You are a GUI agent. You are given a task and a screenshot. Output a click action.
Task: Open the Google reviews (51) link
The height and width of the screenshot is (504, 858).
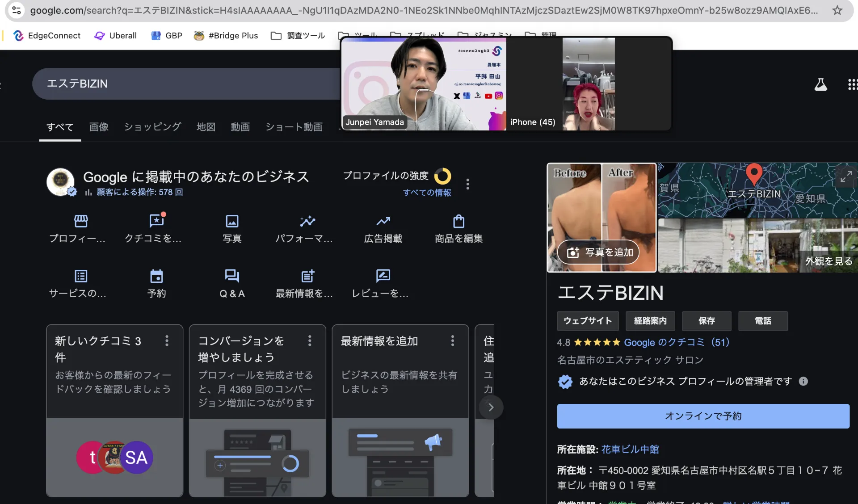pyautogui.click(x=676, y=342)
